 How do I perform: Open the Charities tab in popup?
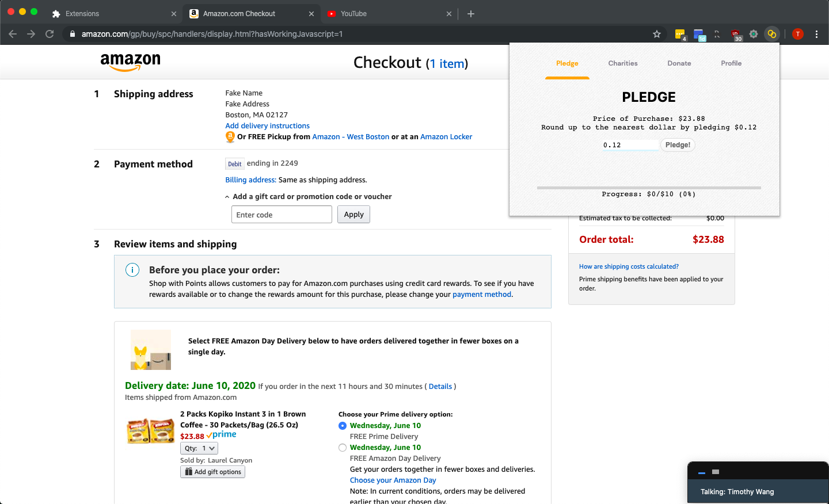623,63
